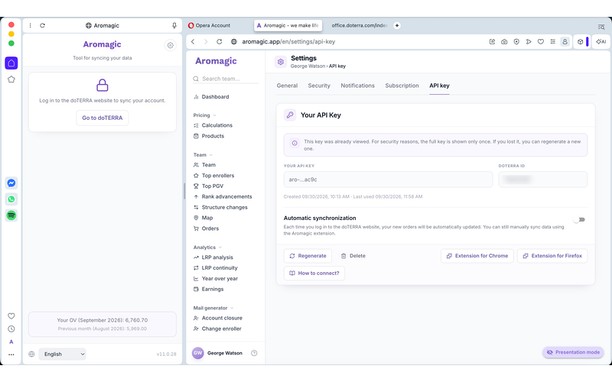612x382 pixels.
Task: Click the Aromagic A icon in Opera sidebar
Action: click(x=11, y=342)
